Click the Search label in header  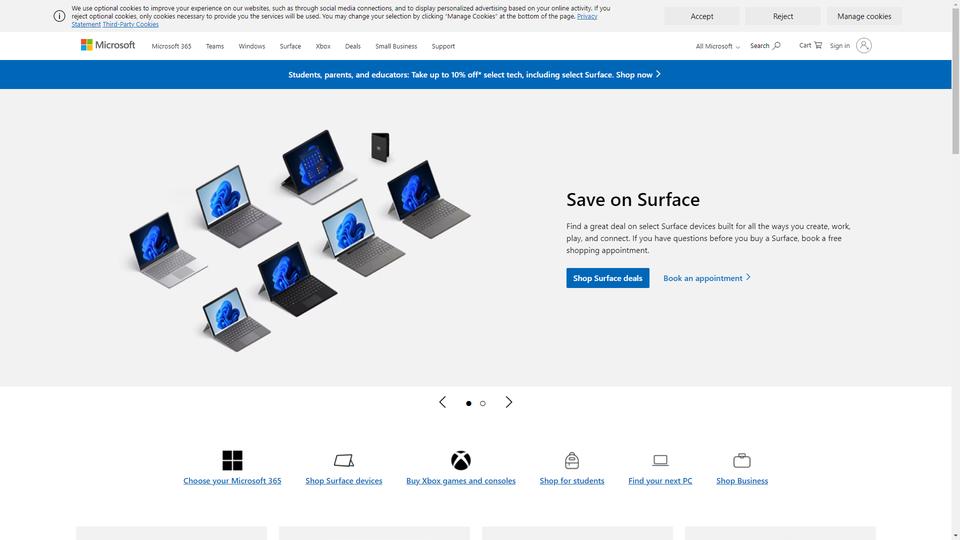pos(759,46)
